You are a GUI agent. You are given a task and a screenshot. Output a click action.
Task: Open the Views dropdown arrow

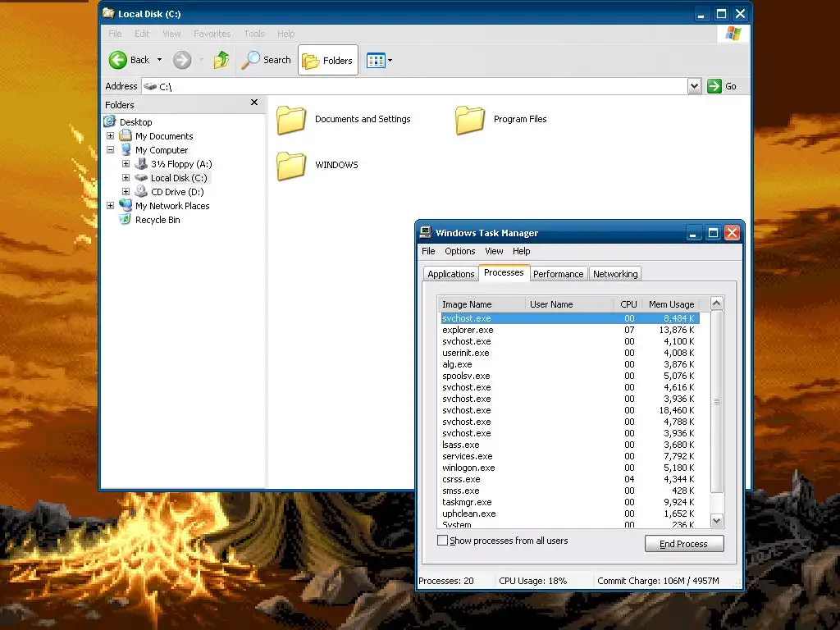(x=390, y=61)
